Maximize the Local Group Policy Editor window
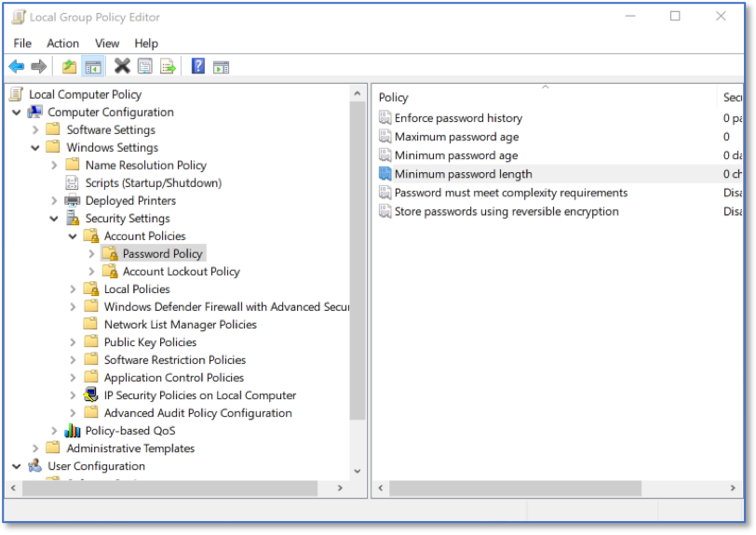 click(x=675, y=17)
